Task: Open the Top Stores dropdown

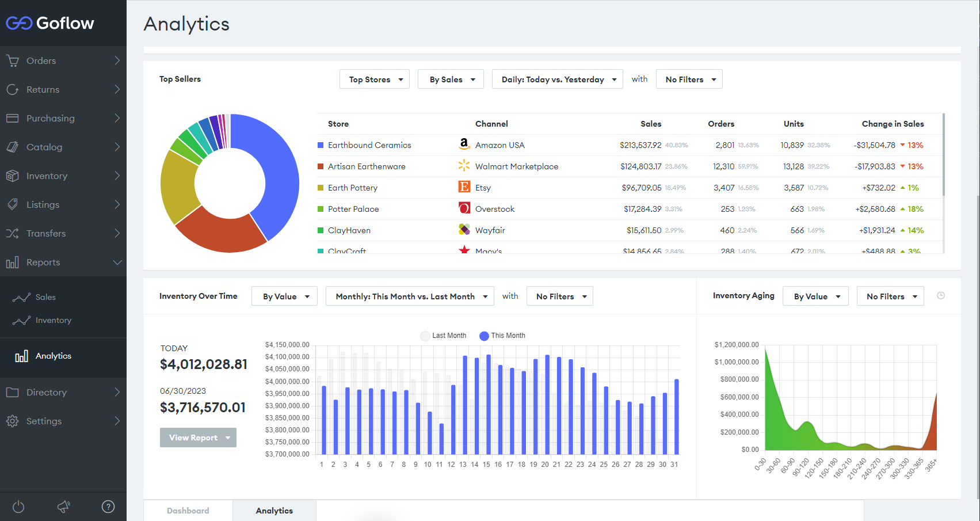Action: (x=375, y=79)
